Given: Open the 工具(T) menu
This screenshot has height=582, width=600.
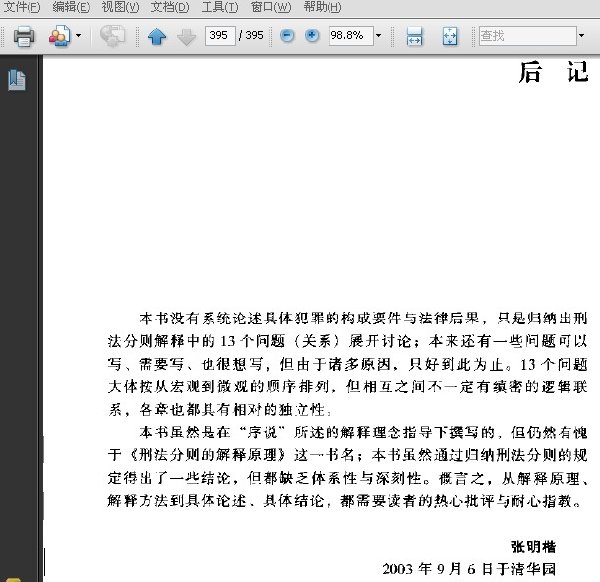Looking at the screenshot, I should click(x=220, y=7).
